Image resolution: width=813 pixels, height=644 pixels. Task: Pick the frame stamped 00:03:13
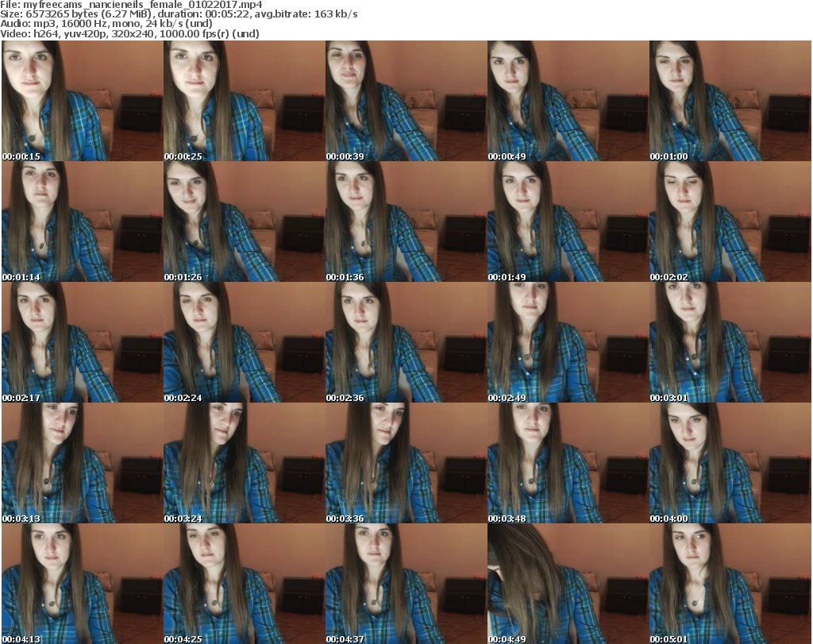click(82, 463)
